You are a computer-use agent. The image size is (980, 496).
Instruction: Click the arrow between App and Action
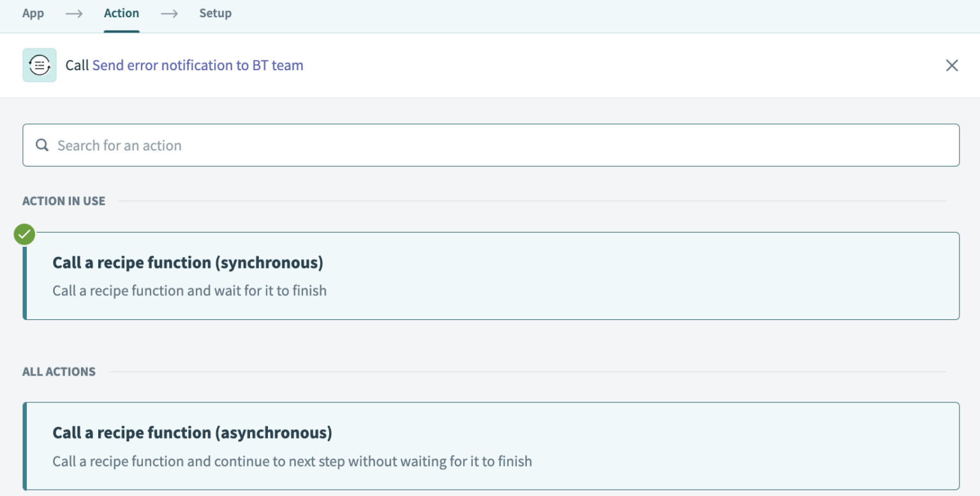click(73, 13)
